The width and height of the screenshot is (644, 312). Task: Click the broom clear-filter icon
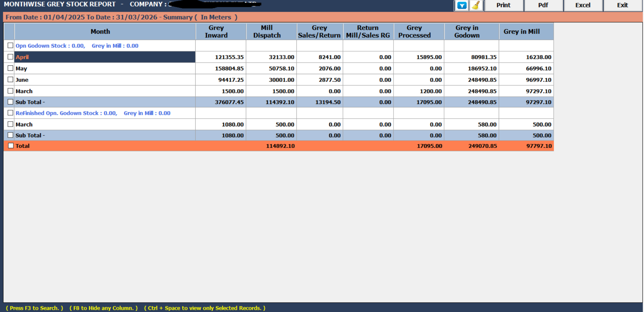coord(476,5)
